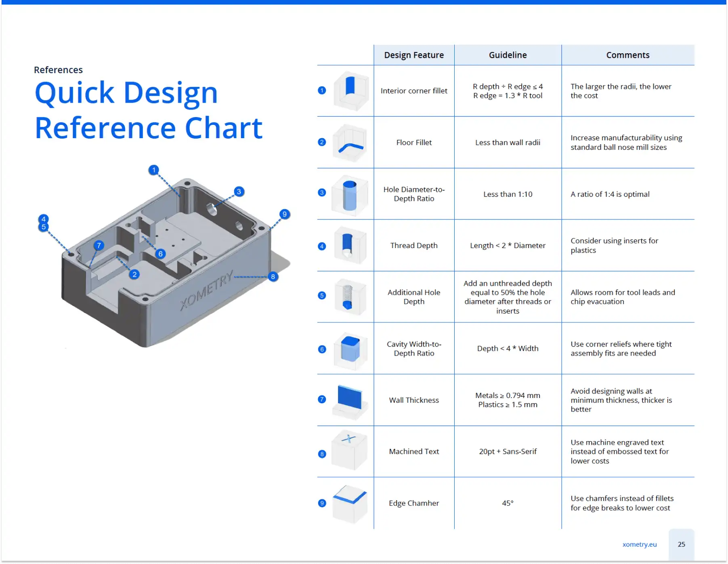Click the interior corner fillet illustration icon

point(351,91)
